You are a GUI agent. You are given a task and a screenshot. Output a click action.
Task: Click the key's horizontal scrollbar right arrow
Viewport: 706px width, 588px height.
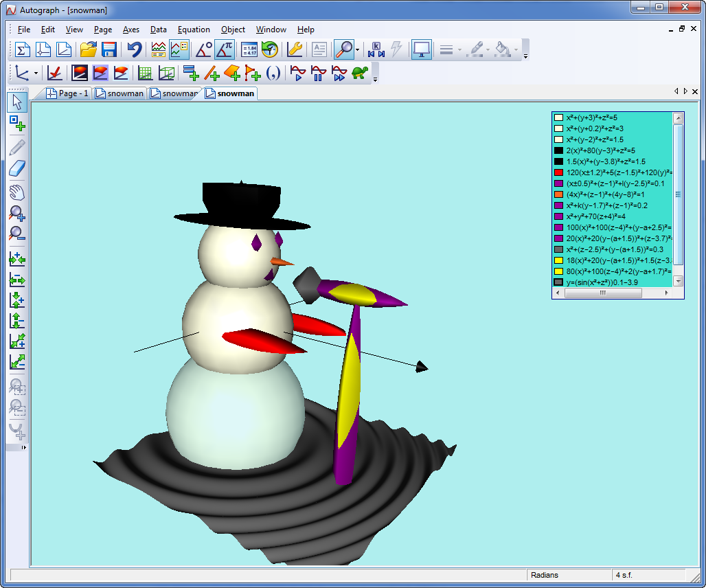point(666,293)
